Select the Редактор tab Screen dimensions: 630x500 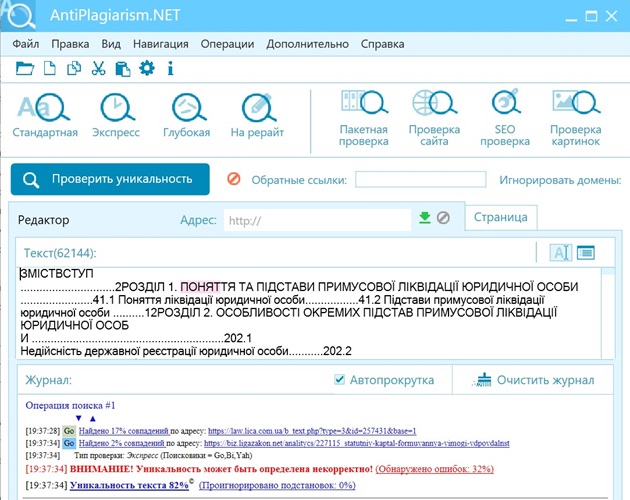[x=43, y=220]
